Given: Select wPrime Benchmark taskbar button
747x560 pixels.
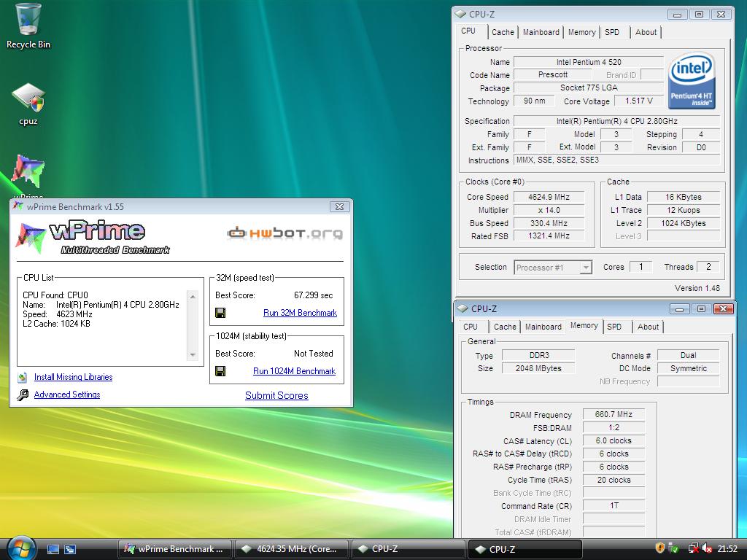Looking at the screenshot, I should coord(174,549).
